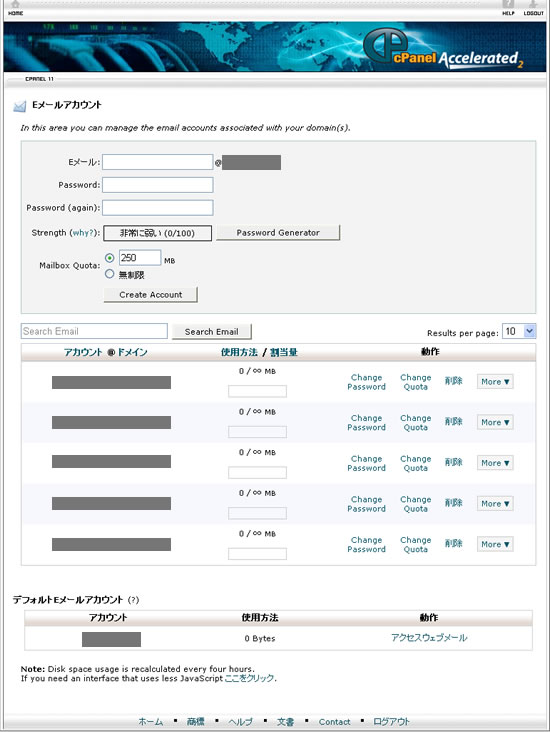Open アクセスウェブメール link for default account

coord(429,638)
